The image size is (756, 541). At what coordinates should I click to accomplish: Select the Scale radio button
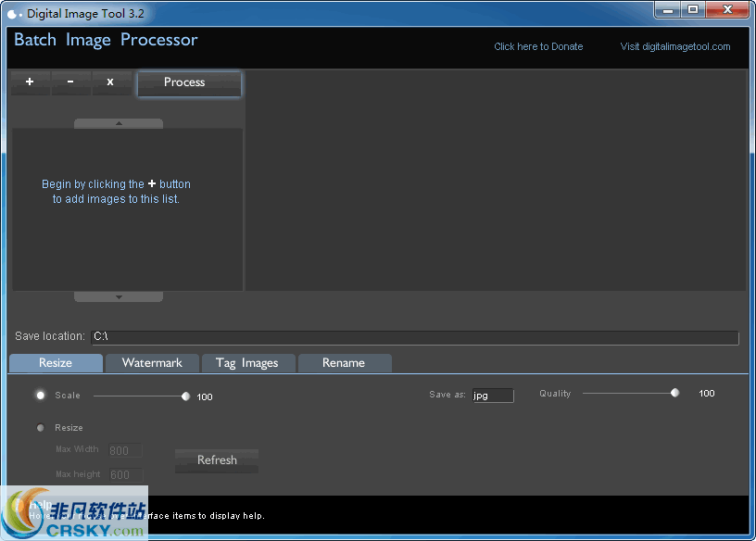[40, 395]
